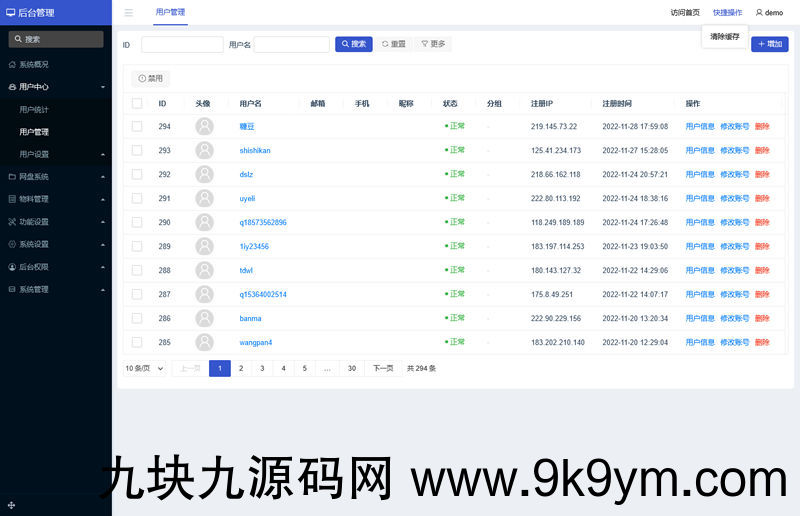The image size is (800, 516).
Task: Click the 系统概况 home icon in sidebar
Action: click(x=12, y=64)
